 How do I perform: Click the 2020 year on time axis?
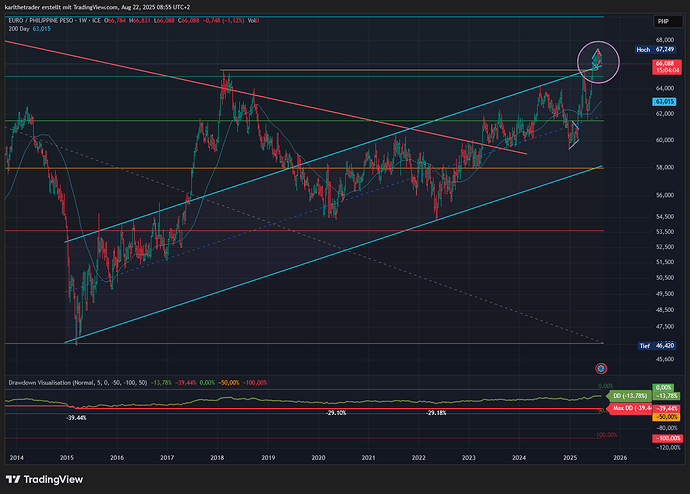[318, 456]
